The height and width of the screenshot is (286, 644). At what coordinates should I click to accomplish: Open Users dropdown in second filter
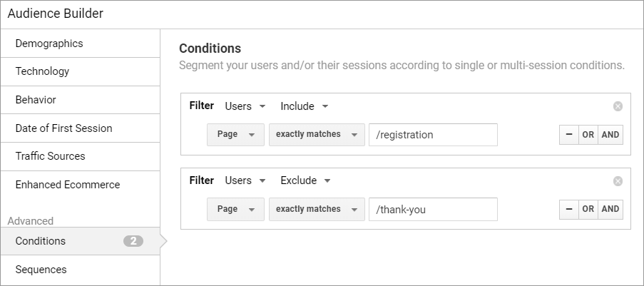coord(245,181)
